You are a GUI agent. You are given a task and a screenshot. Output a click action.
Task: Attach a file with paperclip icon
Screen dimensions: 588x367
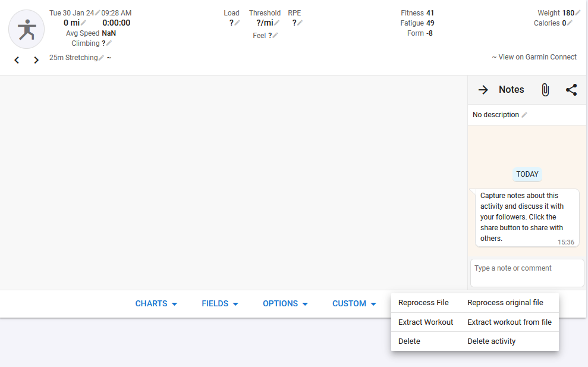[545, 90]
